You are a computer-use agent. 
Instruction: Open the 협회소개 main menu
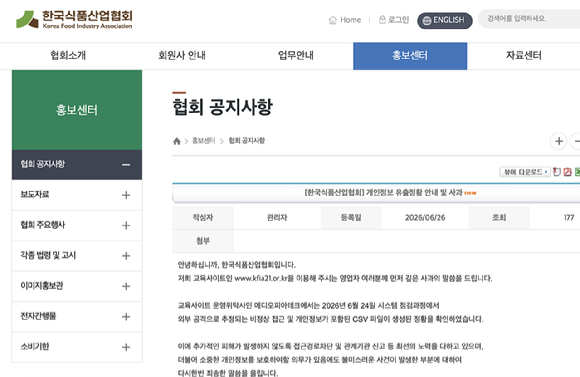point(68,55)
